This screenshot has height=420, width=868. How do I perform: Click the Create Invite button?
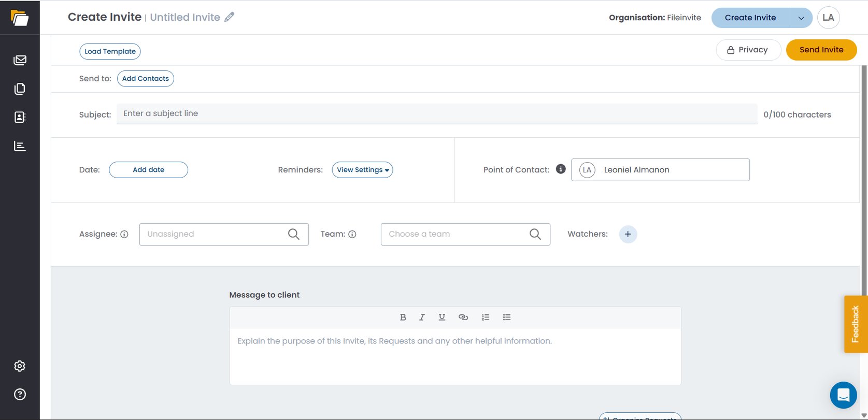coord(750,18)
